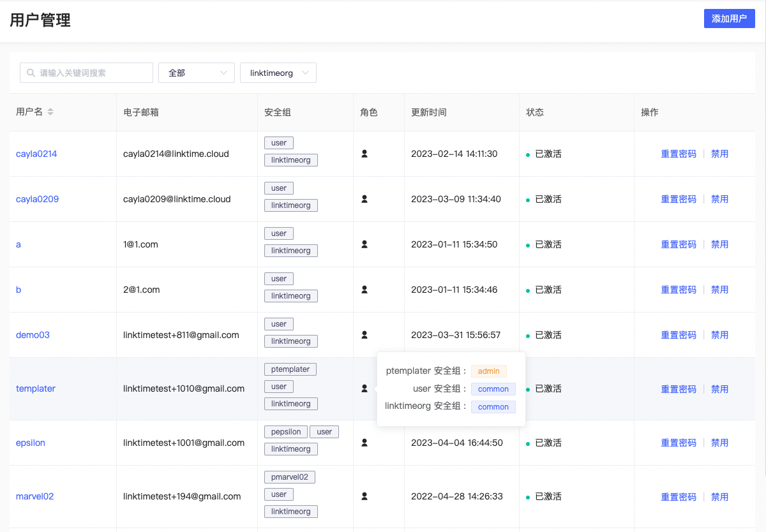
Task: Open user cayla0209's profile link
Action: click(37, 199)
